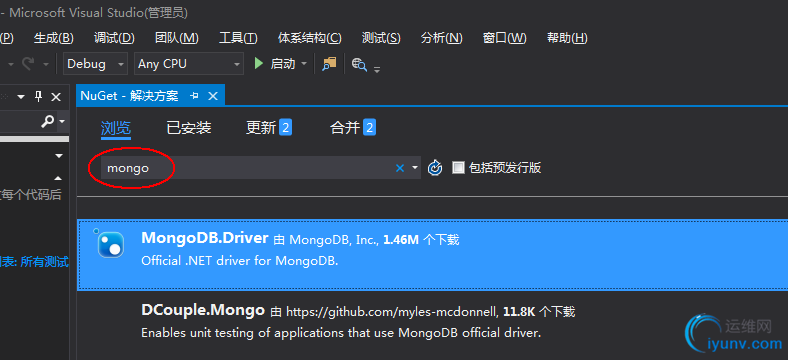Open the Any CPU platform dropdown
Screen dimensions: 788x360
pyautogui.click(x=189, y=64)
